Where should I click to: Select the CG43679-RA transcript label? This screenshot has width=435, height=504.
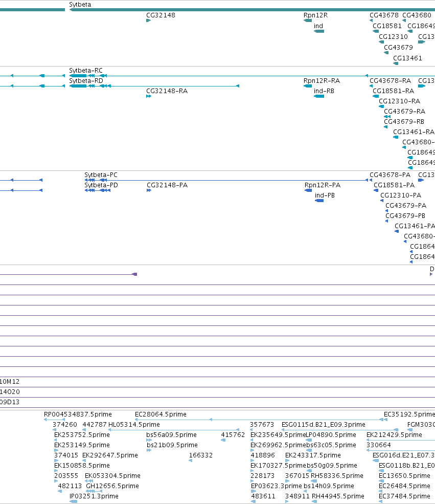(404, 112)
